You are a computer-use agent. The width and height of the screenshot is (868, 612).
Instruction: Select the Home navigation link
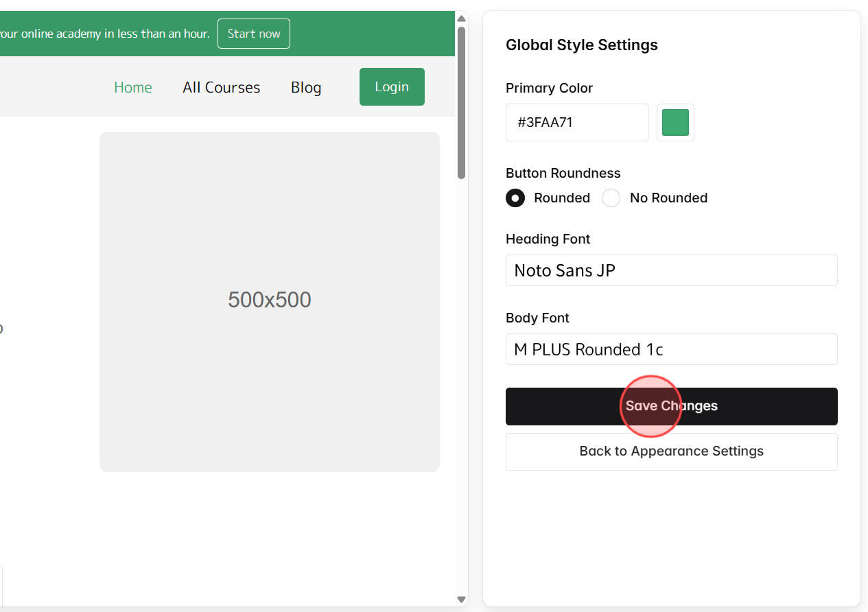(x=132, y=87)
